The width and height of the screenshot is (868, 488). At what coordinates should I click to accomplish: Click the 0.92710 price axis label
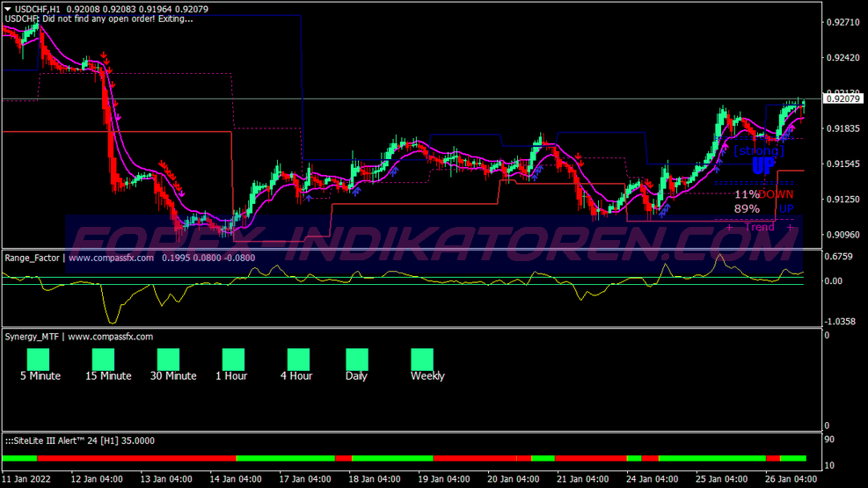[842, 22]
